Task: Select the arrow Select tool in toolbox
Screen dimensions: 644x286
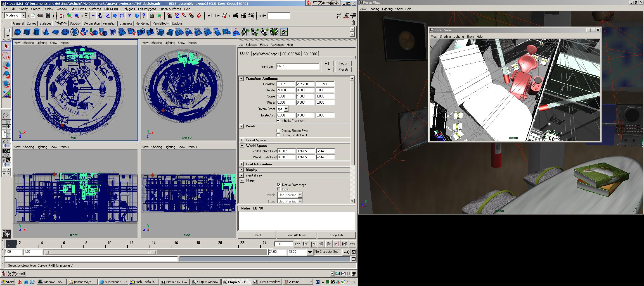Action: [x=6, y=46]
